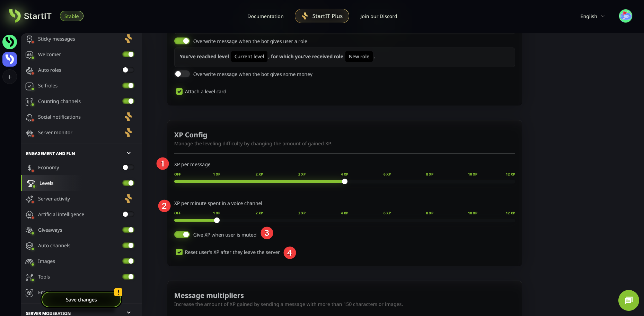This screenshot has height=316, width=644.
Task: Open the English language dropdown
Action: 592,16
